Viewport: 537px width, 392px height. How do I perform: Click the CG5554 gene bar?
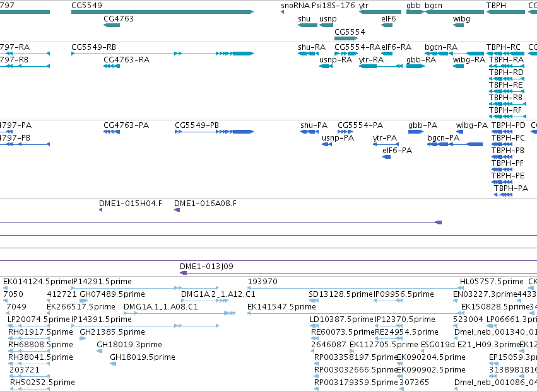click(x=346, y=38)
